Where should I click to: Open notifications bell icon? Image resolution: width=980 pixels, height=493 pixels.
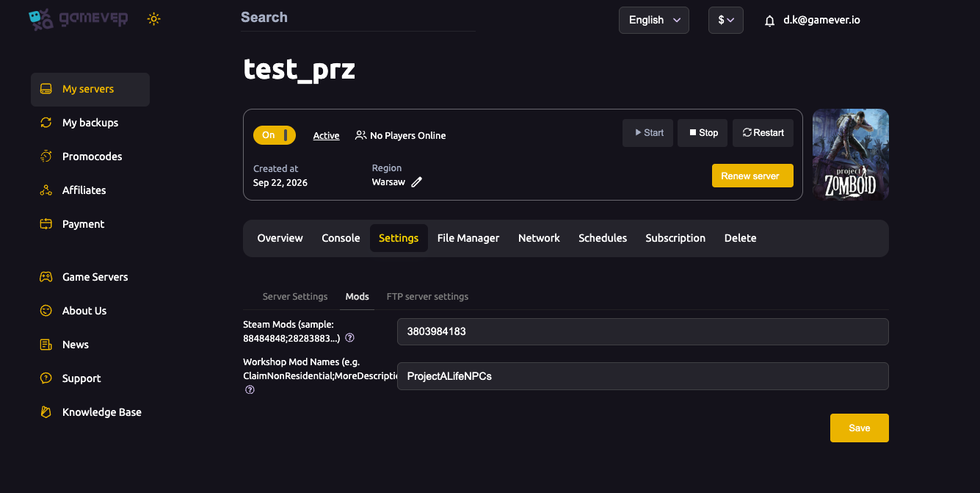(770, 21)
